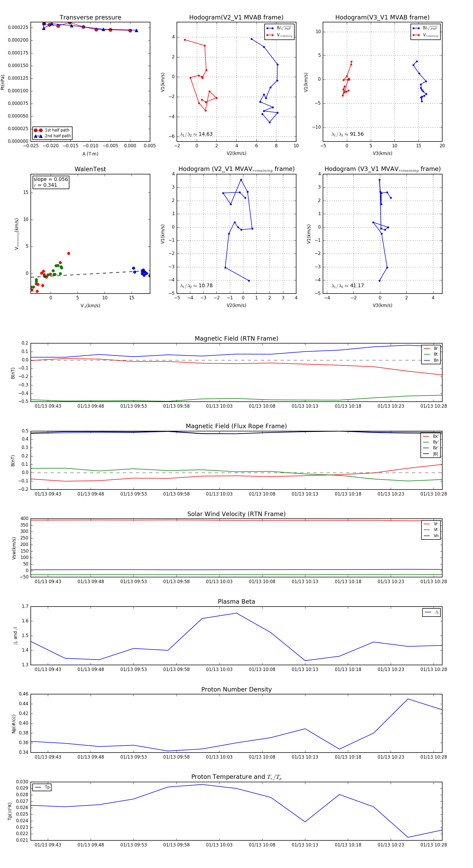Viewport: 473px width, 868px height.
Task: Click the 'Pt(nPa)' y-axis label
Action: pos(3,82)
